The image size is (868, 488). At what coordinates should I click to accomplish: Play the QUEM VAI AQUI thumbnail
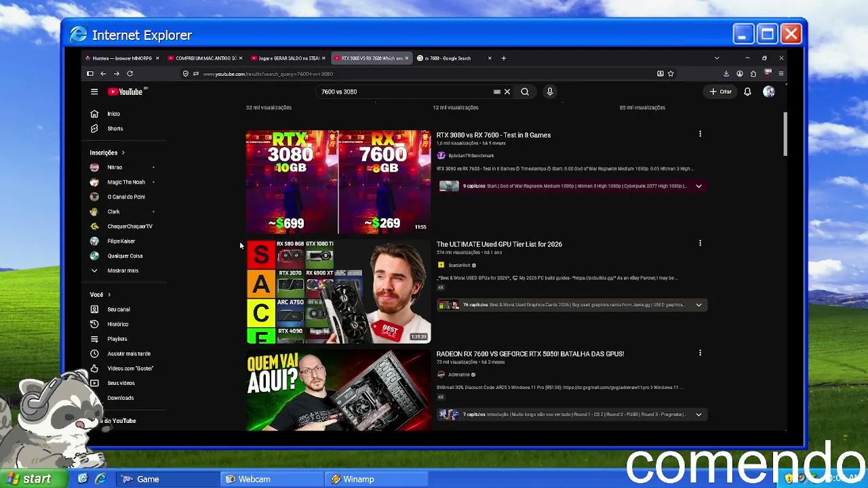click(338, 390)
